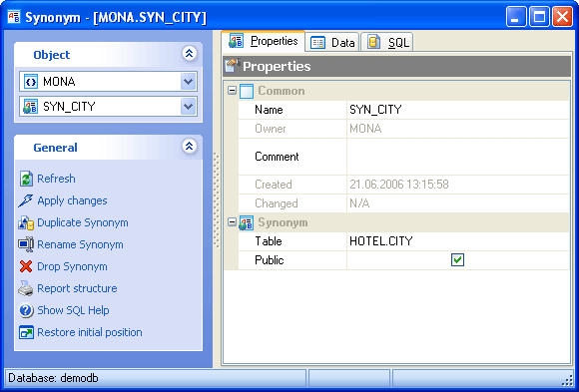Viewport: 579px width, 392px height.
Task: Open the MONA schema dropdown
Action: point(189,81)
